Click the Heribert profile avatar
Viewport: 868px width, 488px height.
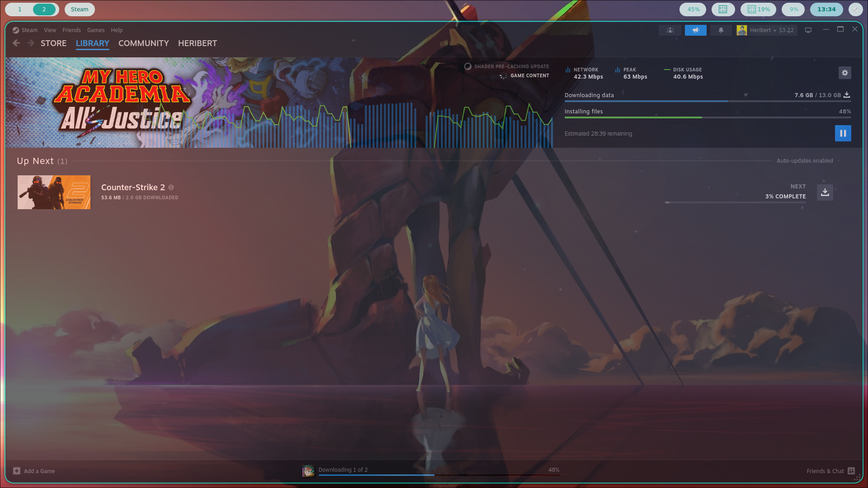[742, 30]
